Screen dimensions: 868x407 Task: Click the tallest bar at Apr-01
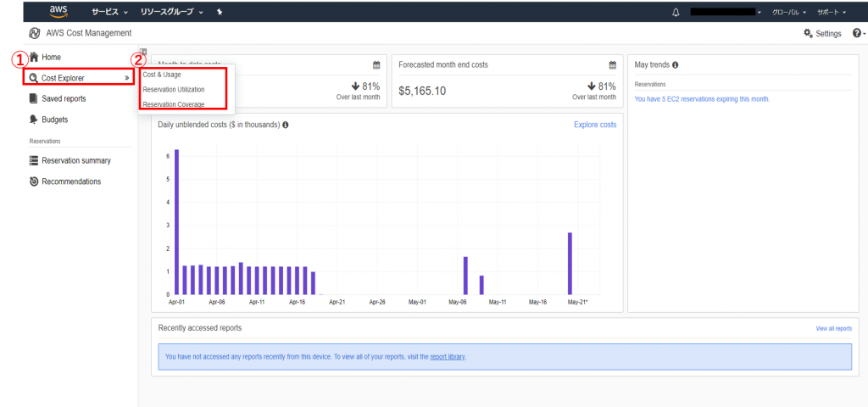(x=176, y=222)
